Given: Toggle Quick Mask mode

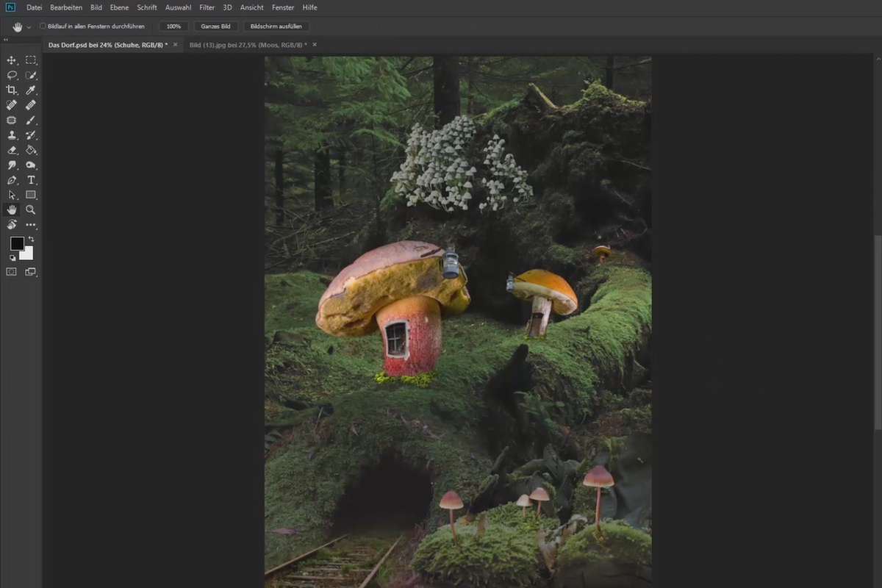Looking at the screenshot, I should [12, 272].
